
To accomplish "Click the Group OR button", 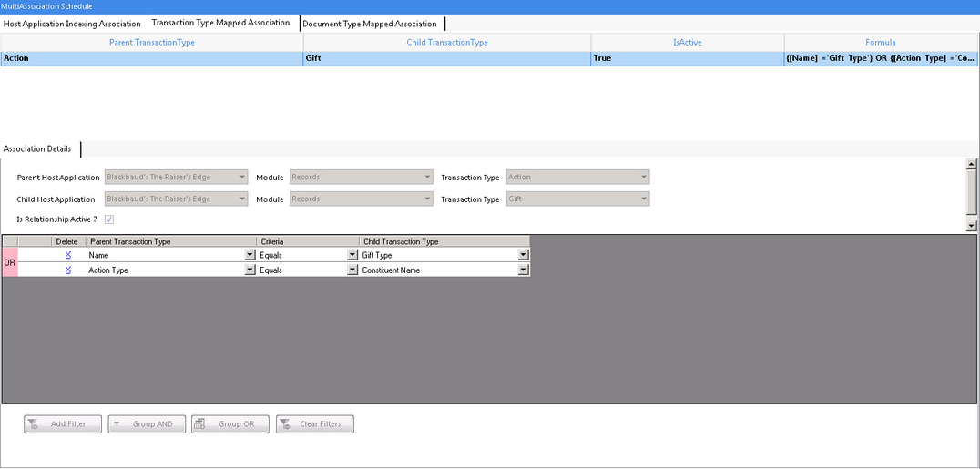I will point(230,424).
